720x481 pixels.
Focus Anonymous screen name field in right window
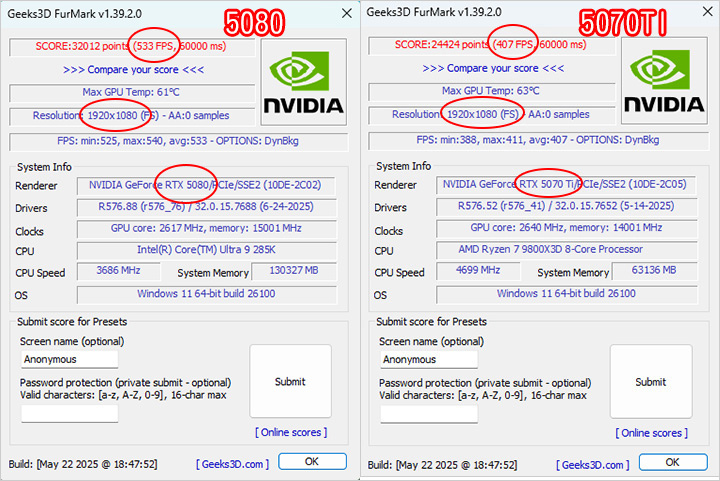429,359
